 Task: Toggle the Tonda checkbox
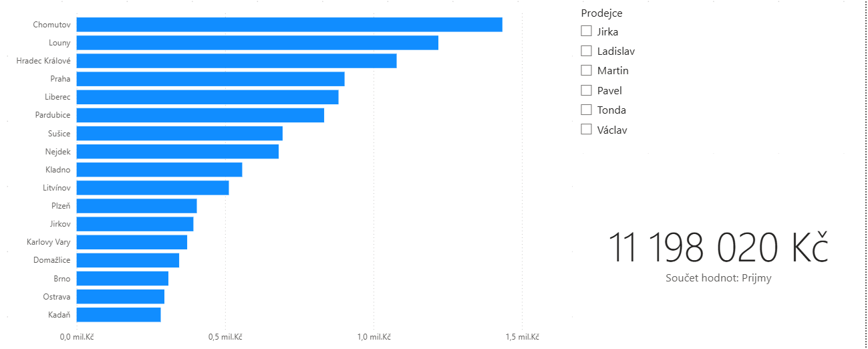pos(587,110)
